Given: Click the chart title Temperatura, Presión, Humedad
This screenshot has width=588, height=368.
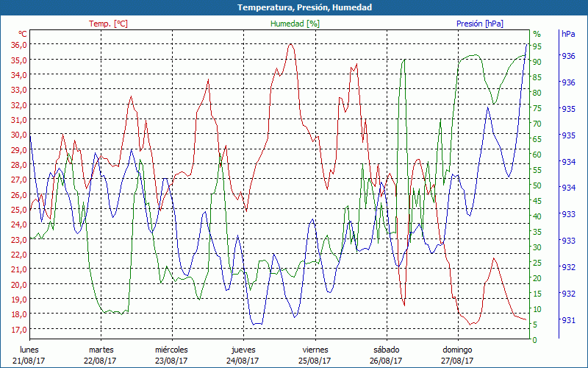Looking at the screenshot, I should coord(293,7).
